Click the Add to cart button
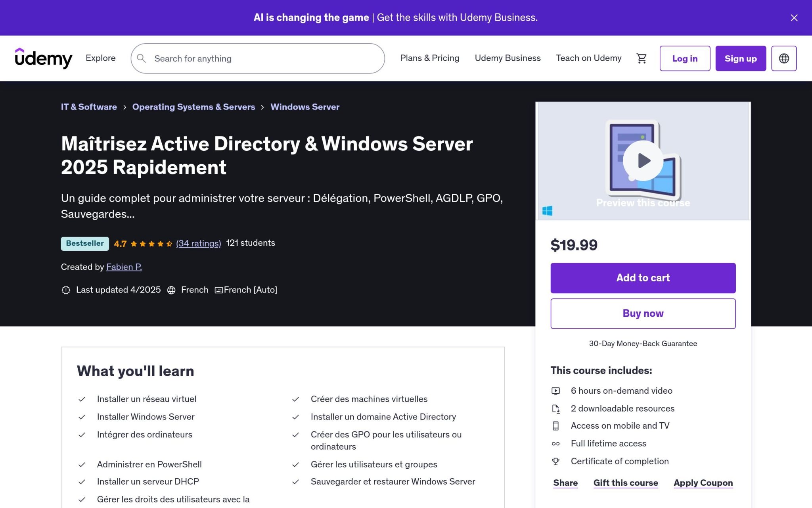The image size is (812, 508). point(643,278)
